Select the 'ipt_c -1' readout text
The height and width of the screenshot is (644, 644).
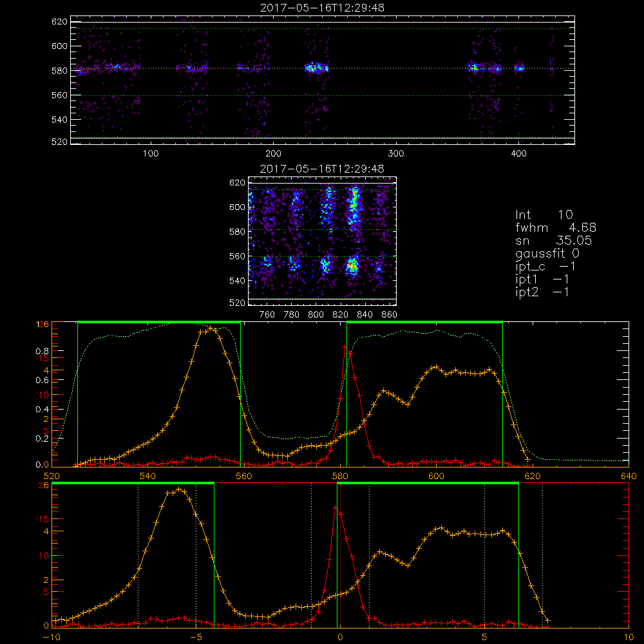[545, 267]
